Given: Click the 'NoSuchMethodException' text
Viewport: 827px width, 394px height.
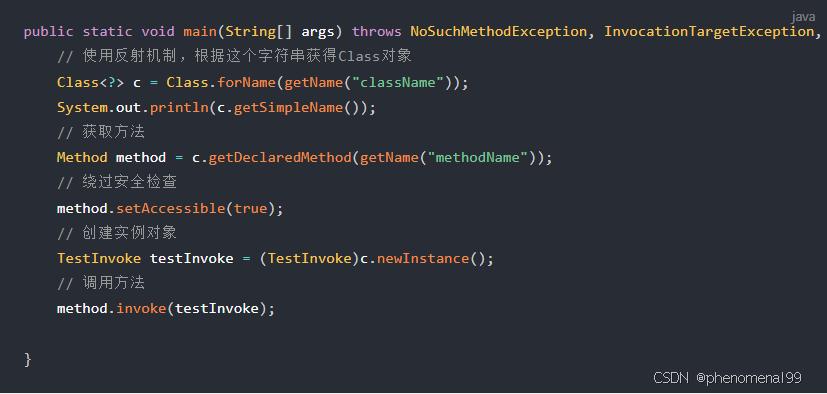Looking at the screenshot, I should (x=498, y=32).
